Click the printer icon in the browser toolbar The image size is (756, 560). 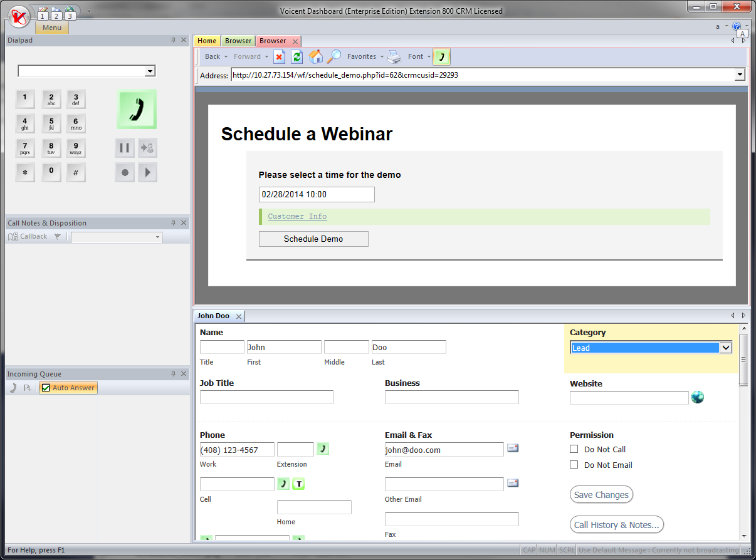point(394,57)
